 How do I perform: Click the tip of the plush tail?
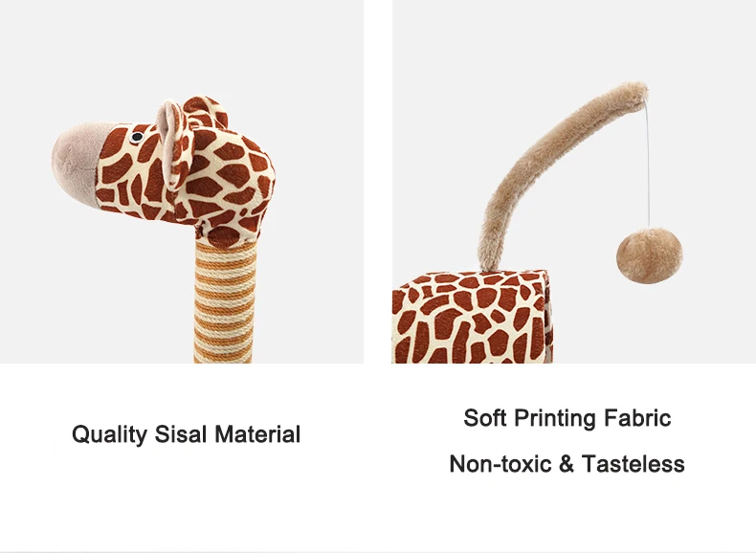635,91
